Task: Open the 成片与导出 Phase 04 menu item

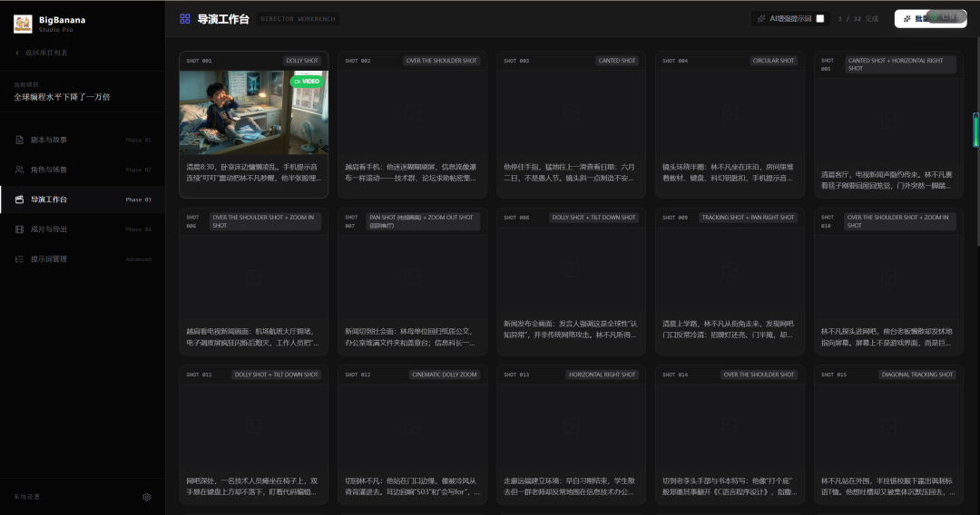Action: (82, 229)
